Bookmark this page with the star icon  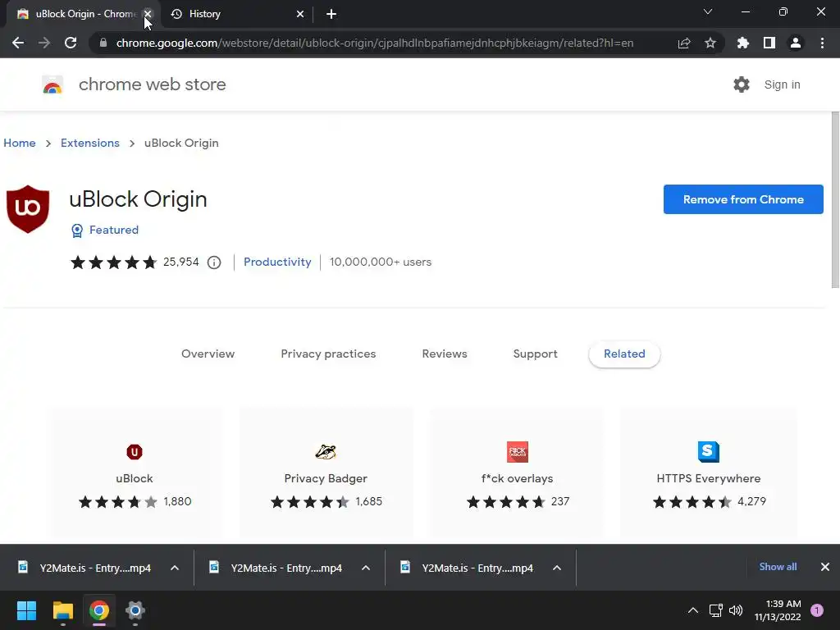710,43
